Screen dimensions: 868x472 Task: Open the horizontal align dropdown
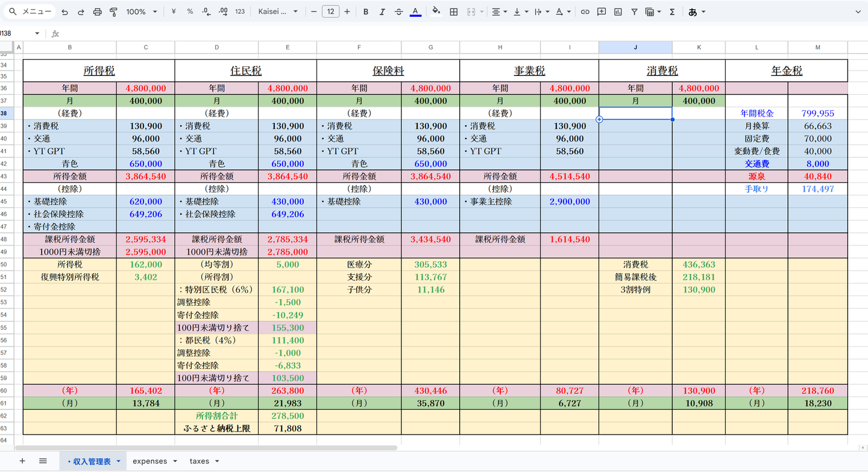pos(498,11)
